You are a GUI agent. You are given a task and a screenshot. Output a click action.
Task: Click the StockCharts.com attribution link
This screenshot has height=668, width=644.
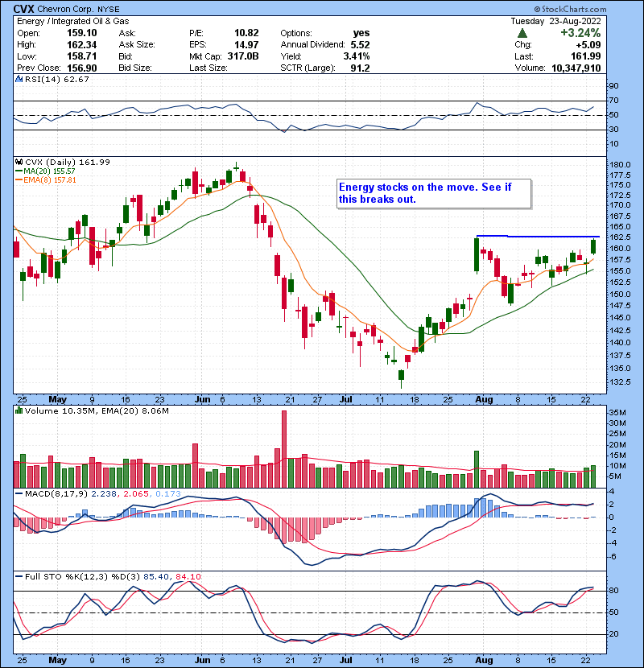click(x=570, y=9)
